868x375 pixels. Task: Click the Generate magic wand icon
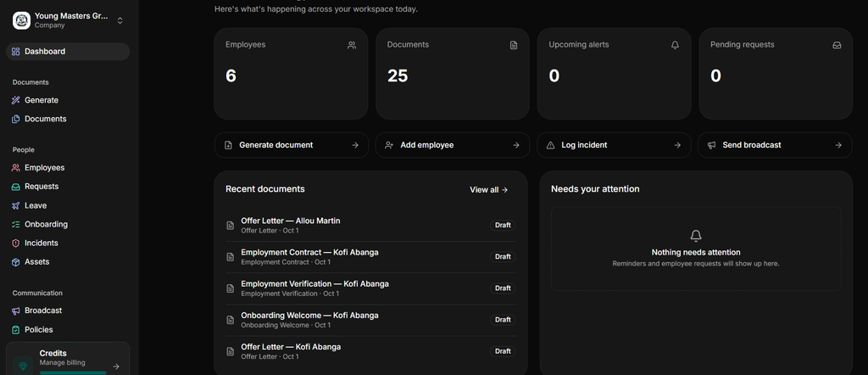(15, 100)
